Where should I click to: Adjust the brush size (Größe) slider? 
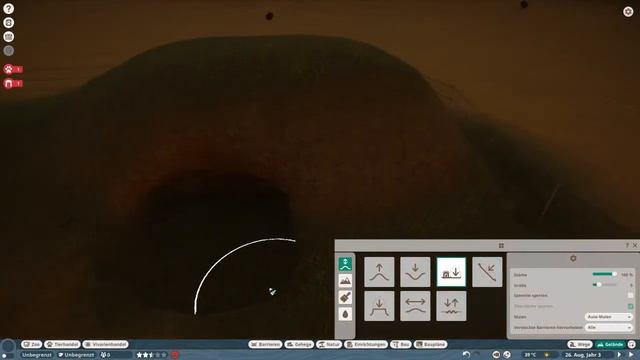(x=604, y=285)
